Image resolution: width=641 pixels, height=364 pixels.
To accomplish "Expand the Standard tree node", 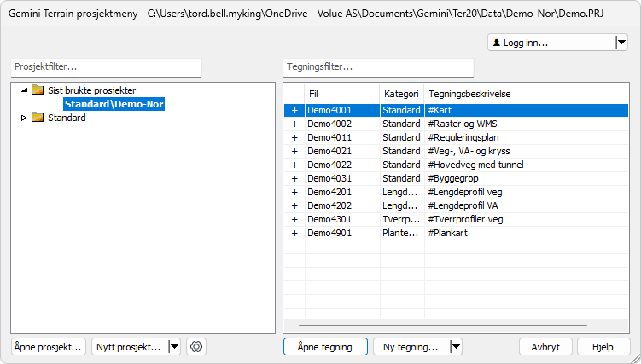I will pos(24,118).
